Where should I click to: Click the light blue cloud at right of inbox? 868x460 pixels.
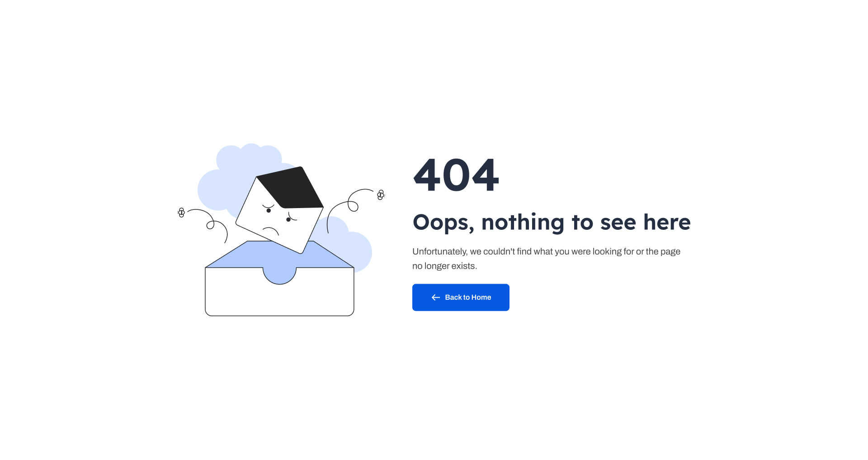click(x=348, y=244)
